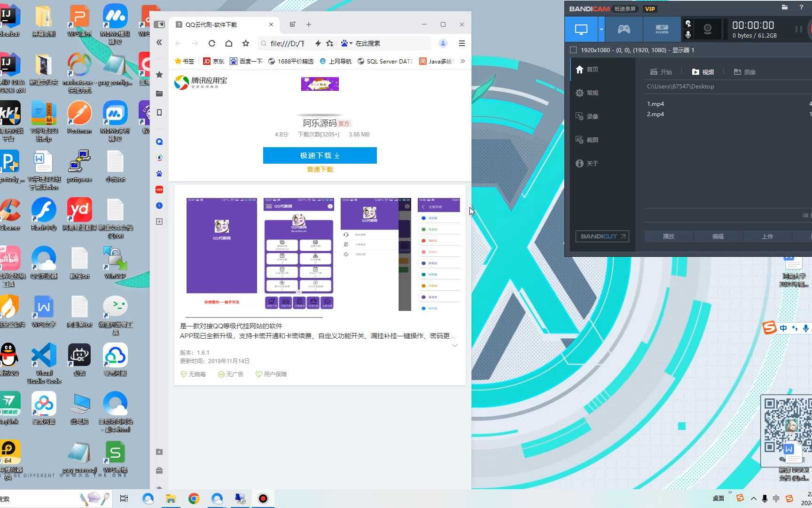Select Bandicam game recording mode

click(x=624, y=29)
